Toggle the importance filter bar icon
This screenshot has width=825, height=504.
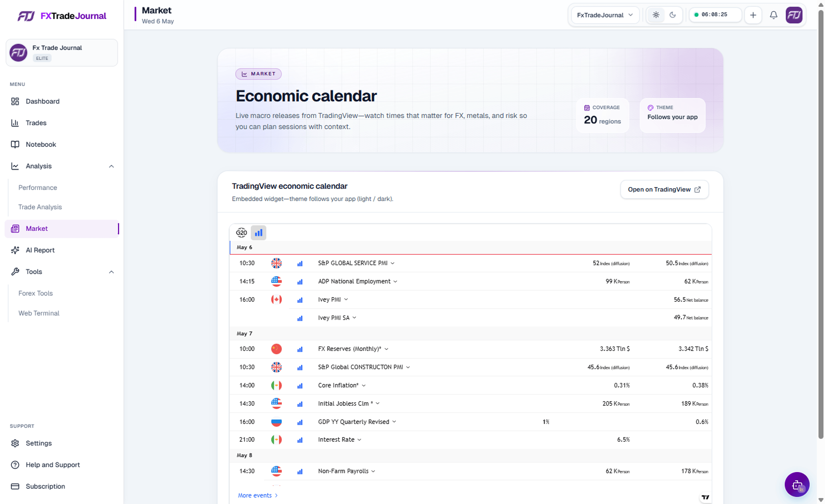click(x=258, y=233)
